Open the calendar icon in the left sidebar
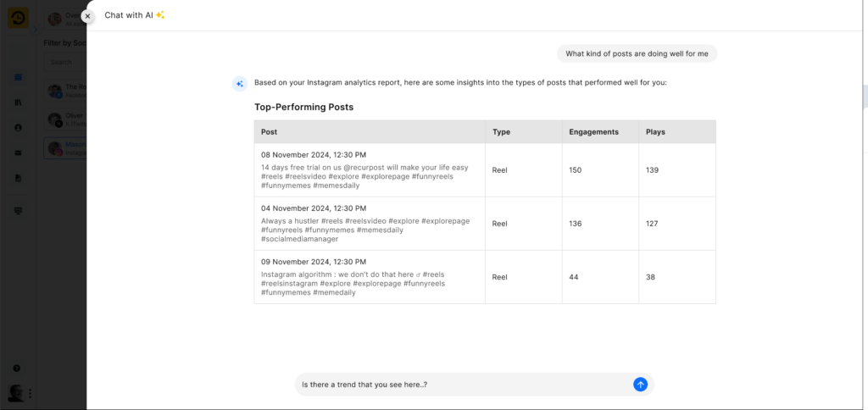 tap(18, 77)
